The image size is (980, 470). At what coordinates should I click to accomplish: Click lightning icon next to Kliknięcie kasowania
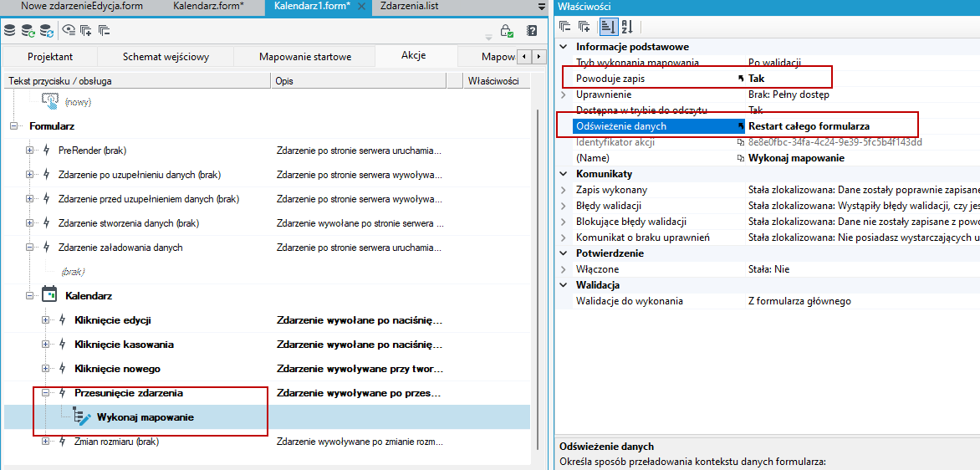[x=63, y=345]
